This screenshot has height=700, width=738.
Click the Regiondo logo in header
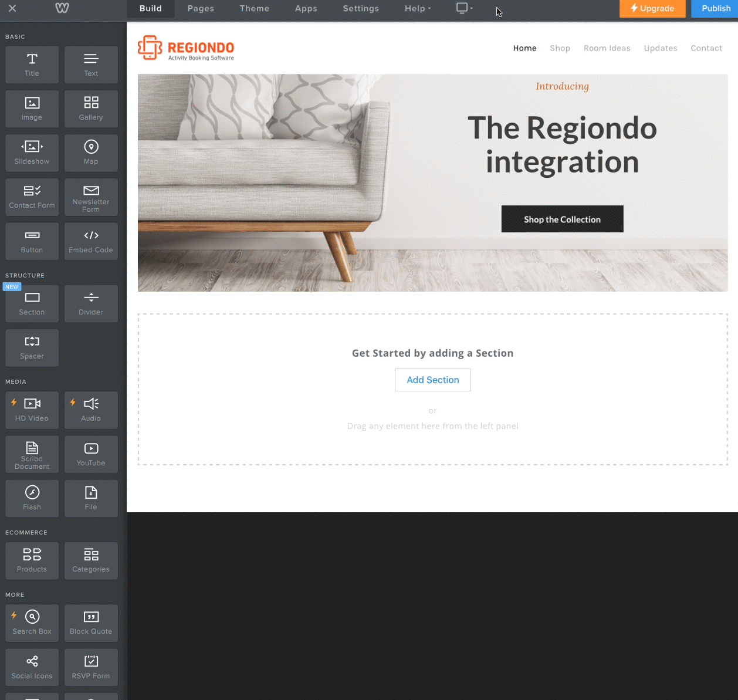186,48
